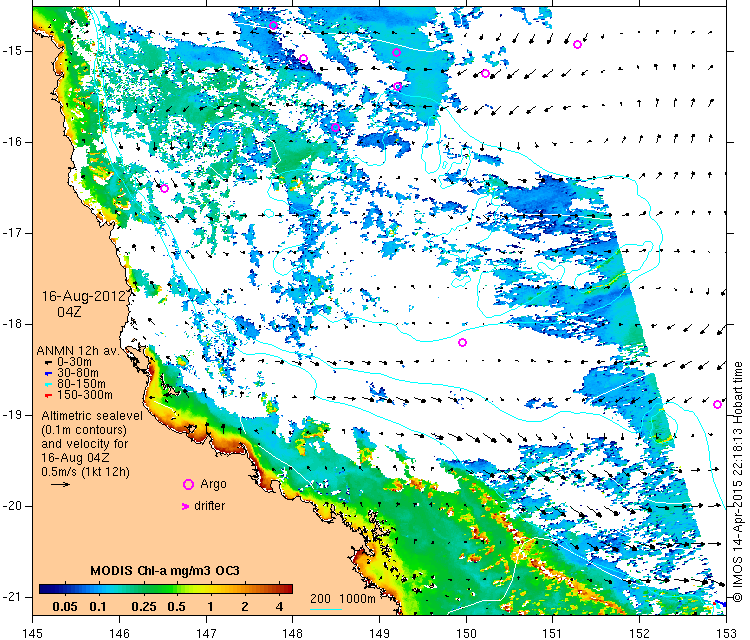Image resolution: width=750 pixels, height=640 pixels.
Task: Click the 0.5m/s velocity scale arrow
Action: [60, 484]
